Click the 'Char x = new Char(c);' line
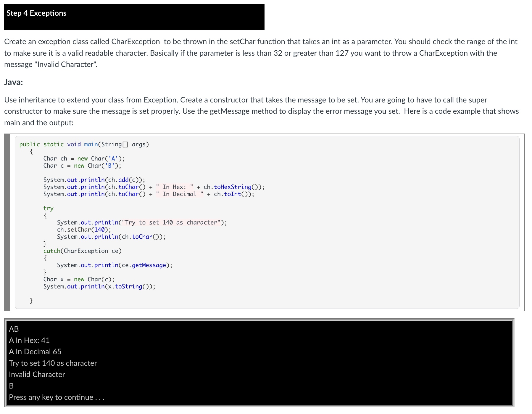Screen dimensions: 532x414 point(79,279)
